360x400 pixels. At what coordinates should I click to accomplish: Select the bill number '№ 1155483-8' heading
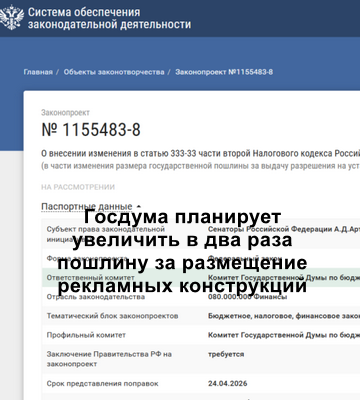tap(91, 130)
